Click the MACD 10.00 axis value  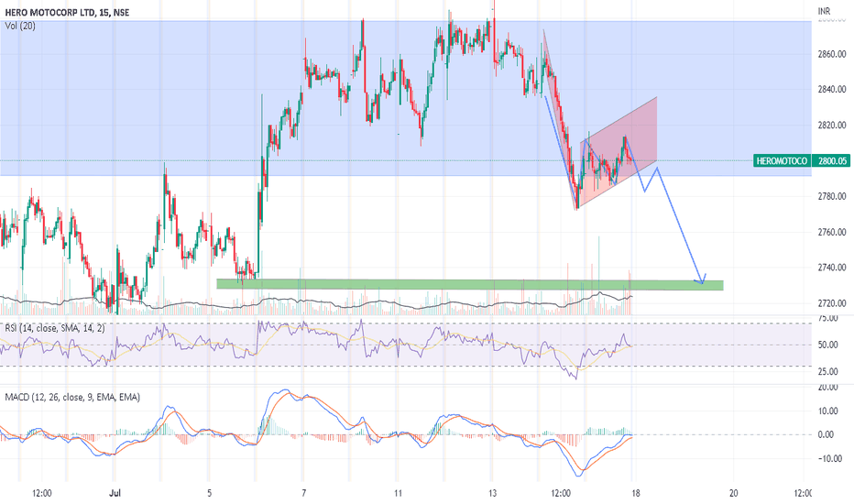[827, 411]
